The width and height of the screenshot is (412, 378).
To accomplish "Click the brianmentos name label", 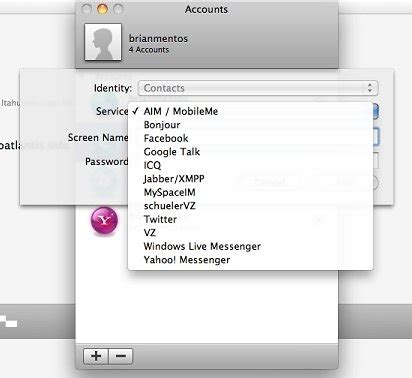I will coord(158,39).
